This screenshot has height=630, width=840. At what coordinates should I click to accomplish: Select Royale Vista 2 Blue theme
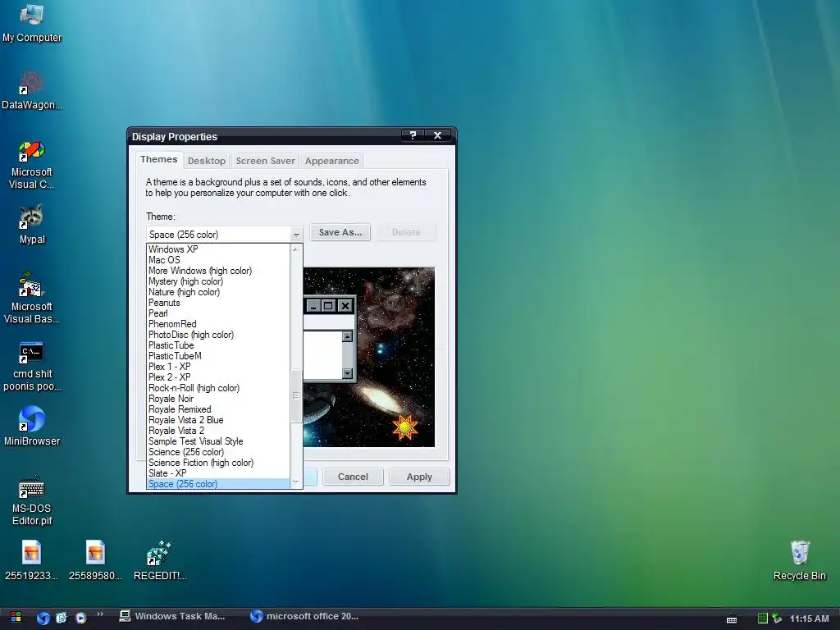[x=218, y=420]
